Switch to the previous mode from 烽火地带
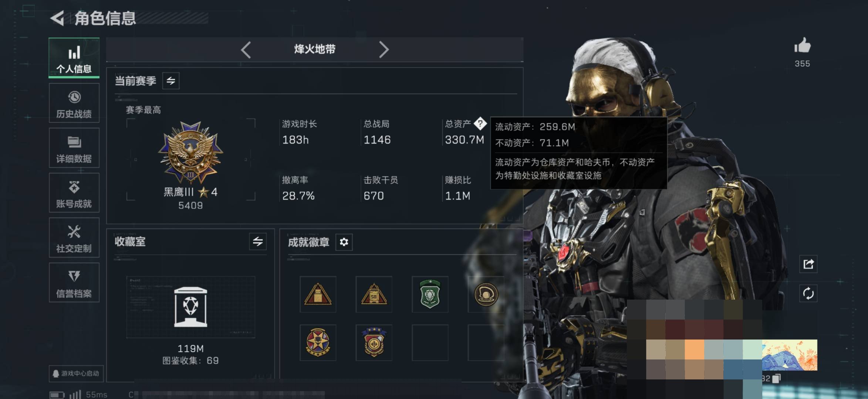The height and width of the screenshot is (399, 868). point(246,50)
